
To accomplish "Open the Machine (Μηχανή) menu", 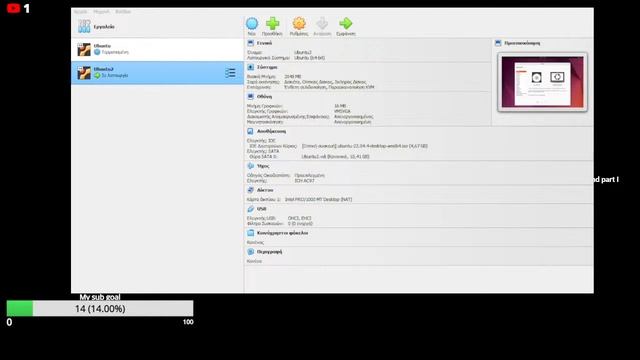I will tap(101, 12).
